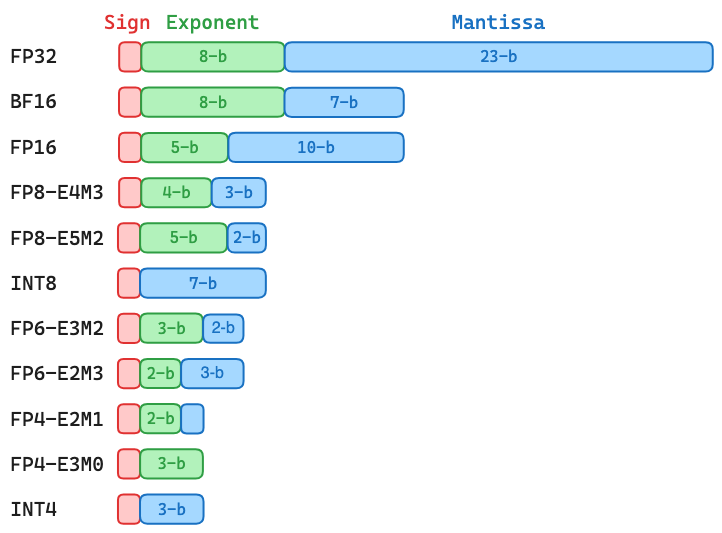Click the 3-b exponent block of FP4-E3M0
The image size is (722, 533).
172,464
